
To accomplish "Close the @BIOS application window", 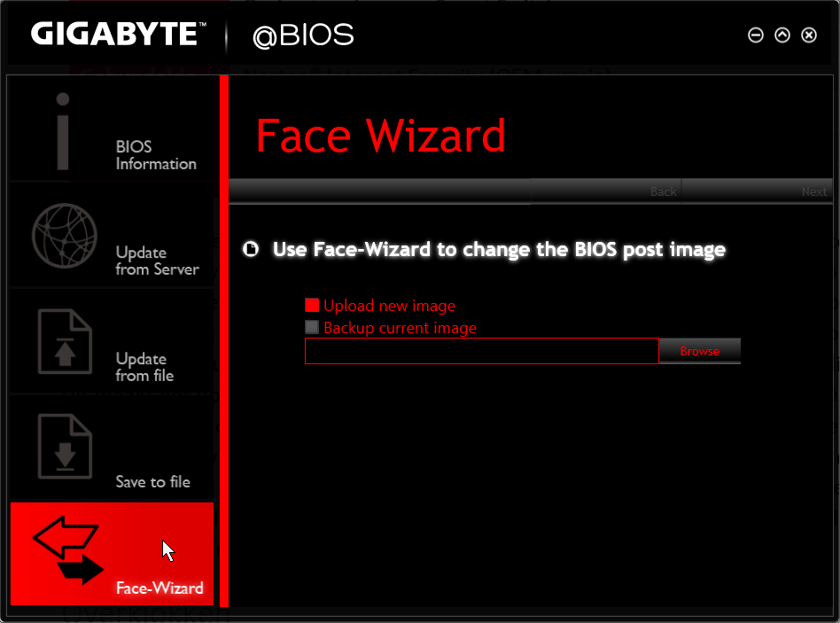I will point(809,35).
